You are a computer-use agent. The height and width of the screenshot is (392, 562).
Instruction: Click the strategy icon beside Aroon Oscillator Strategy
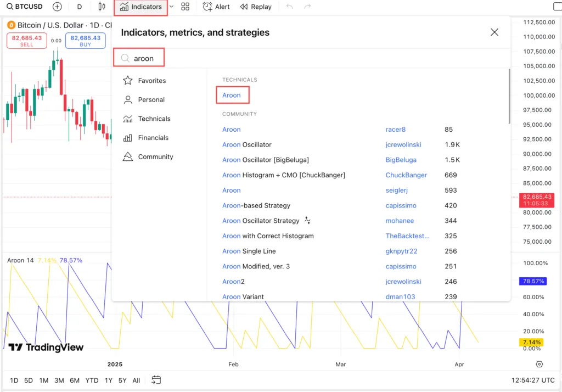(x=307, y=221)
